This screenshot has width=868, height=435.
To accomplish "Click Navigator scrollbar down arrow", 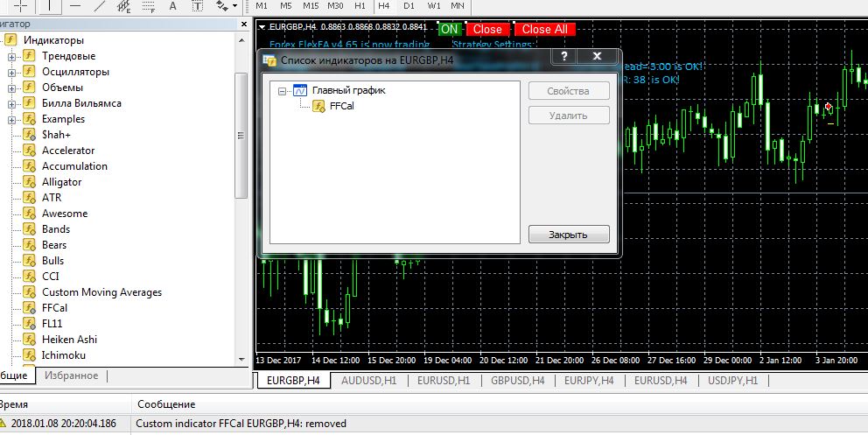I will coord(241,360).
